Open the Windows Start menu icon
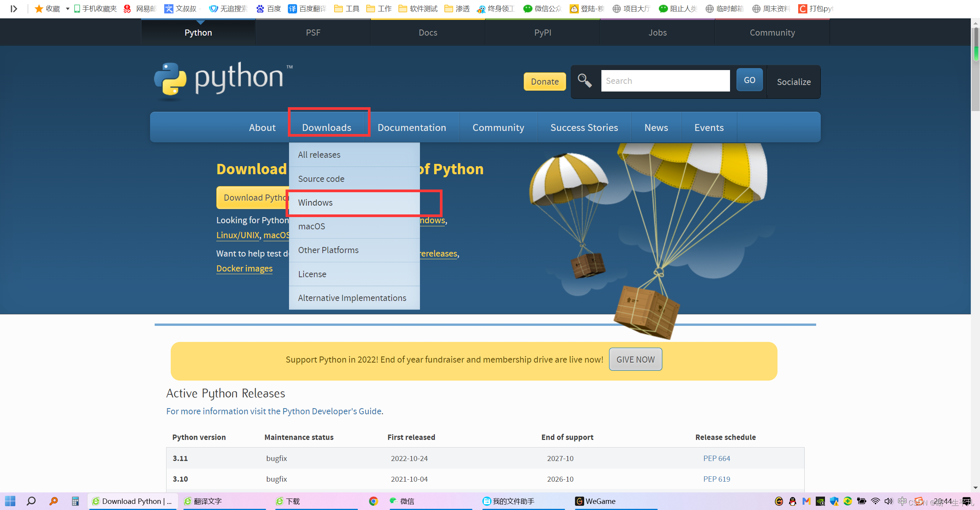Viewport: 980px width, 510px height. pyautogui.click(x=10, y=501)
